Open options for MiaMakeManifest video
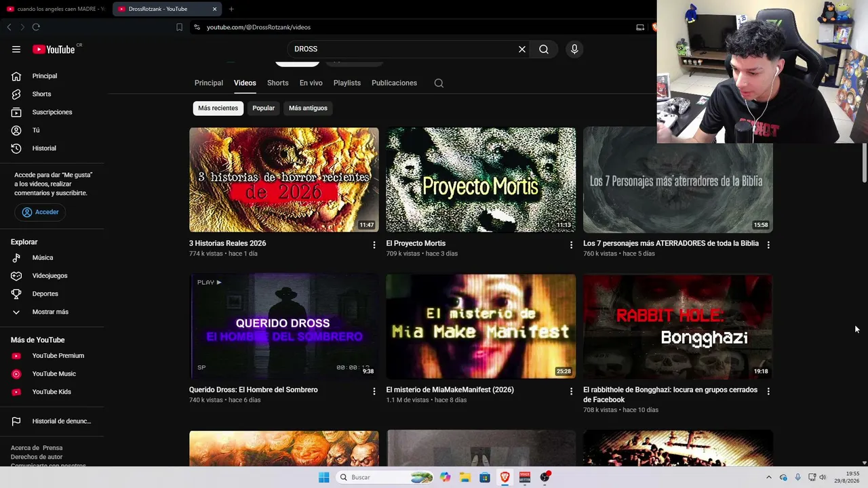868x488 pixels. coord(571,391)
